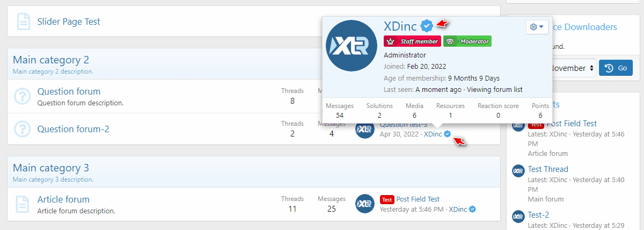Open Test Thread in sidebar
The width and height of the screenshot is (644, 230).
click(548, 169)
